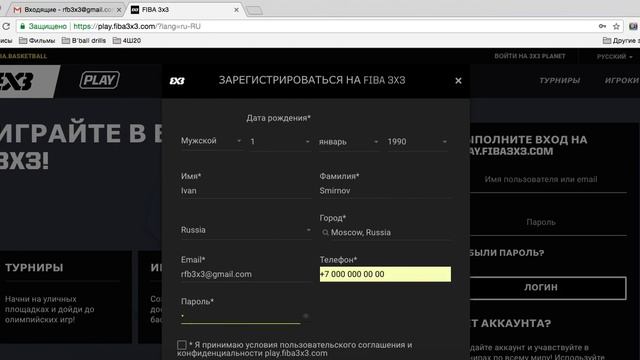Click the Дата рождения label
640x360 pixels.
(x=278, y=118)
